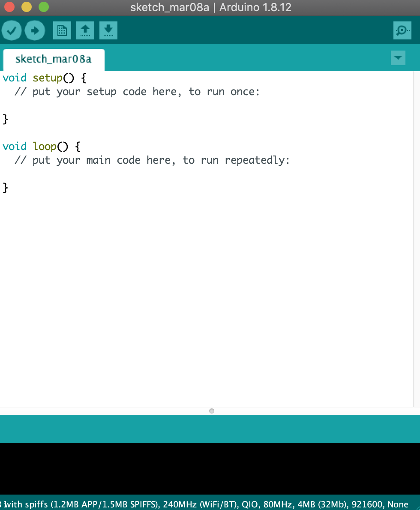Click the black console output area
The height and width of the screenshot is (510, 420).
(210, 469)
